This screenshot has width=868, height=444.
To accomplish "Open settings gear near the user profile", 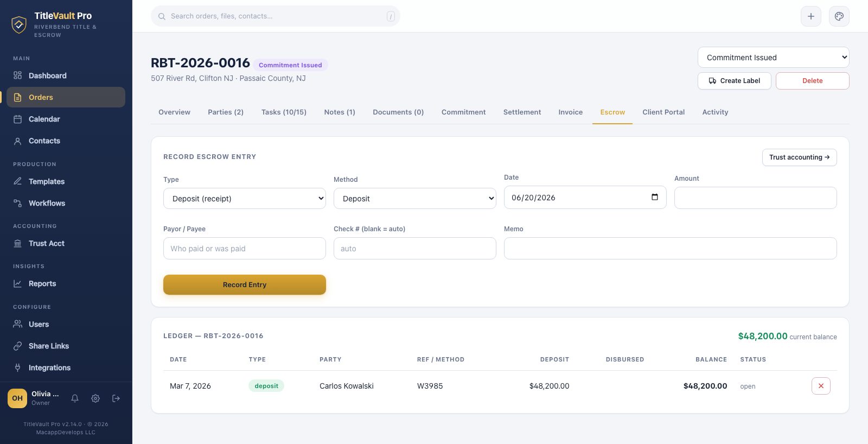I will pyautogui.click(x=95, y=398).
